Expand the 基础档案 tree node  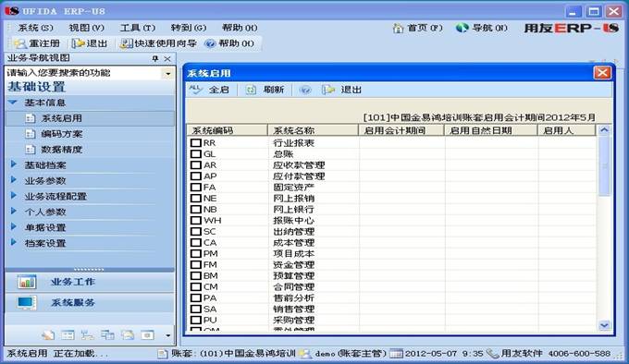click(14, 164)
